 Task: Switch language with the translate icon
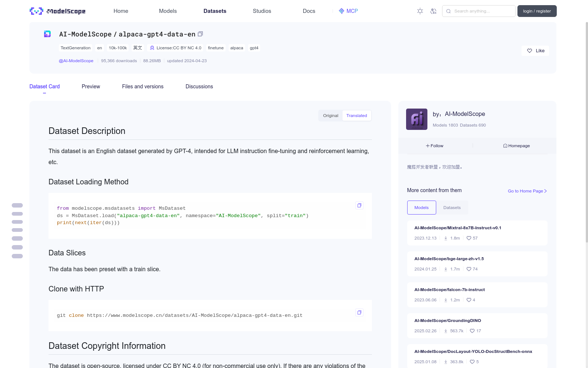pos(434,11)
